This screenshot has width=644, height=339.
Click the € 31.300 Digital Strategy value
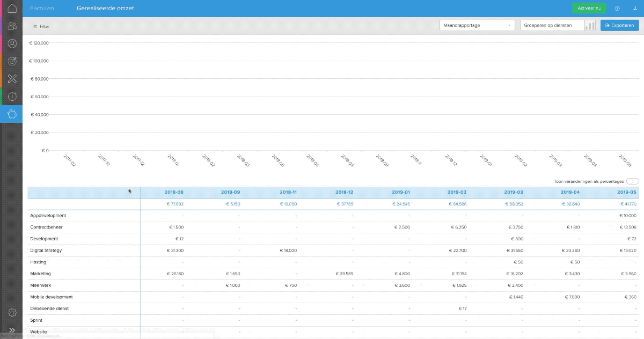175,250
